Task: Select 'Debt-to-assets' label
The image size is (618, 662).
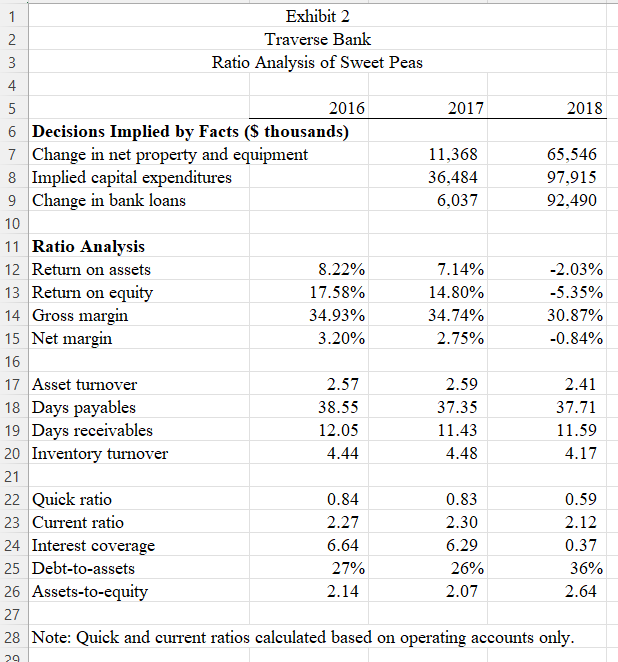Action: (83, 569)
